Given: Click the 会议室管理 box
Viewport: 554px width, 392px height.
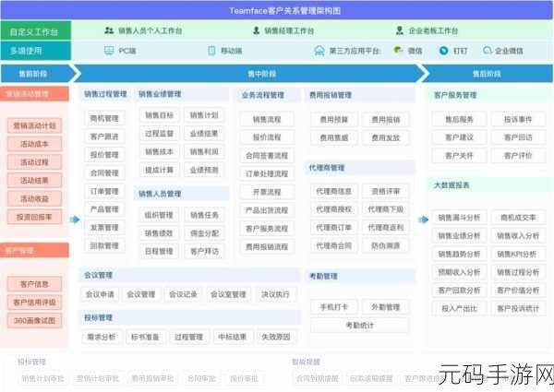Looking at the screenshot, I should [228, 294].
